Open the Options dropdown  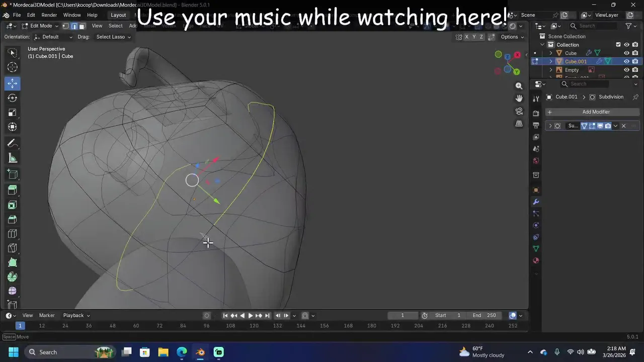(x=512, y=37)
